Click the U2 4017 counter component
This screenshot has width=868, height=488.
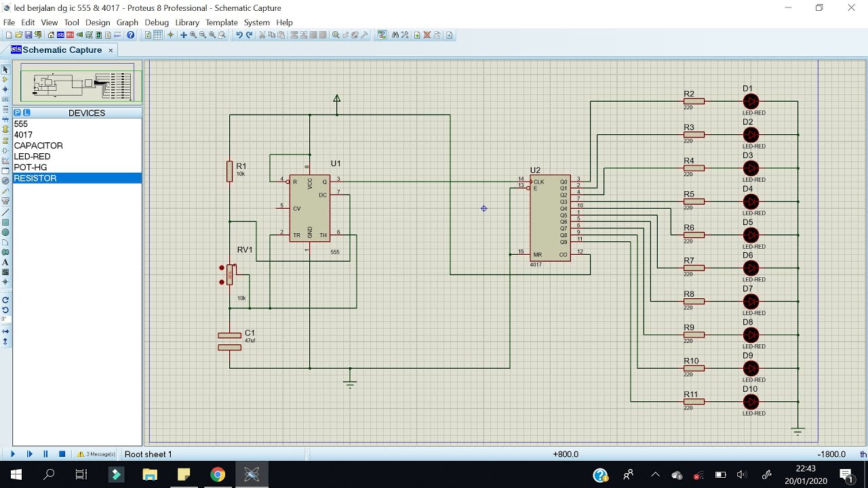(x=550, y=217)
